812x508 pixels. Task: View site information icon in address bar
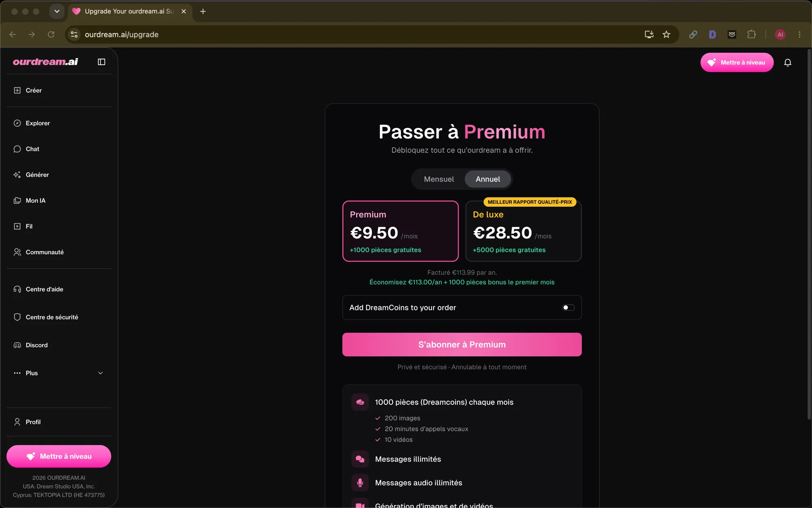[74, 35]
